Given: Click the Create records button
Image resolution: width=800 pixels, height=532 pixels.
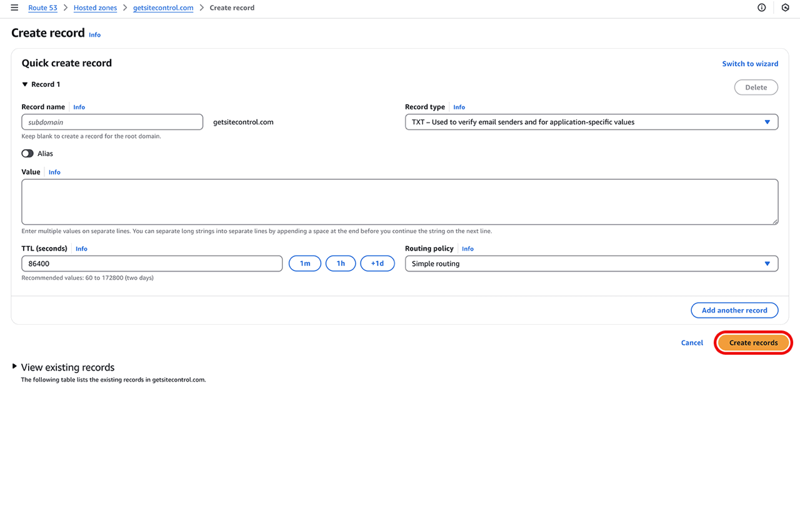Looking at the screenshot, I should tap(753, 343).
